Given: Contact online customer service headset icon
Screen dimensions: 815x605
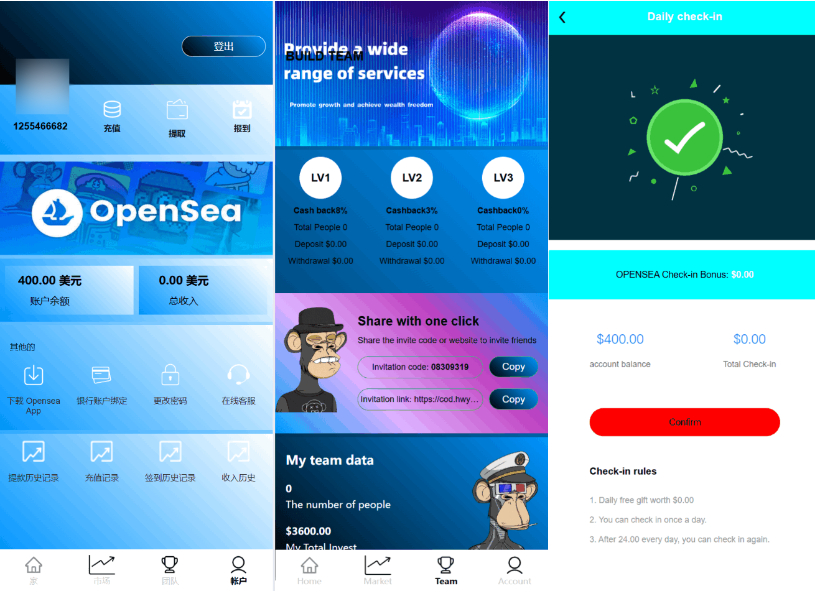Looking at the screenshot, I should tap(238, 374).
